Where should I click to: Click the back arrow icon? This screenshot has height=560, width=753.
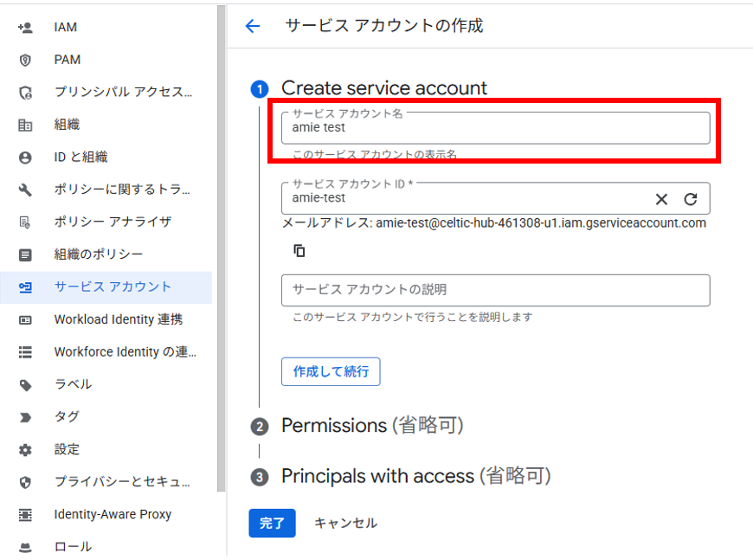pos(253,26)
